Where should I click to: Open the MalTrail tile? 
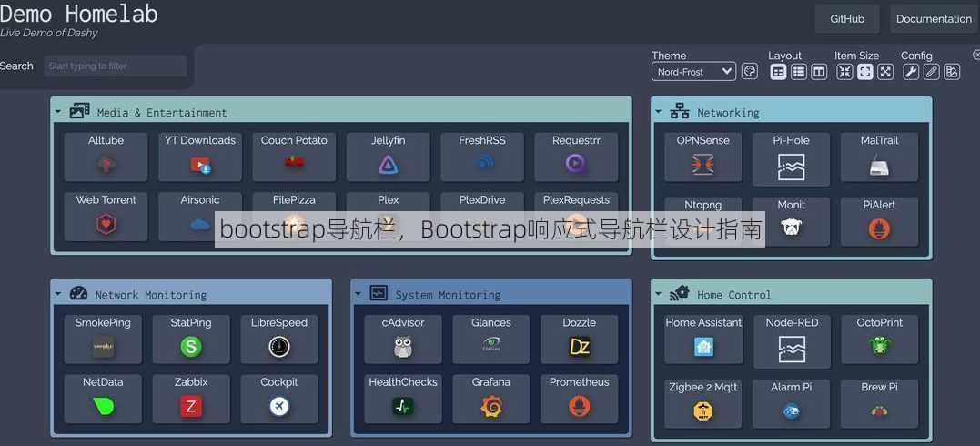point(879,157)
